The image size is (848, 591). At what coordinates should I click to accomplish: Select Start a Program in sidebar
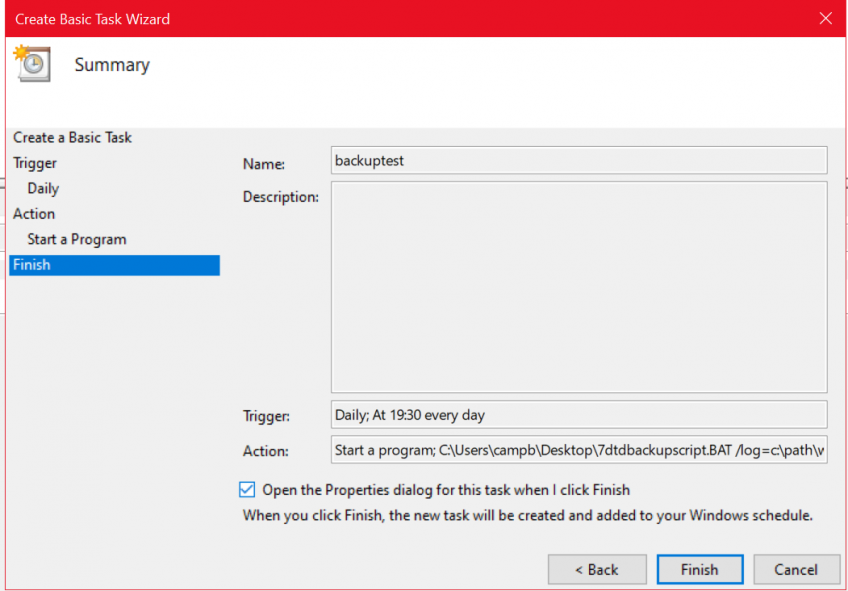pyautogui.click(x=76, y=239)
